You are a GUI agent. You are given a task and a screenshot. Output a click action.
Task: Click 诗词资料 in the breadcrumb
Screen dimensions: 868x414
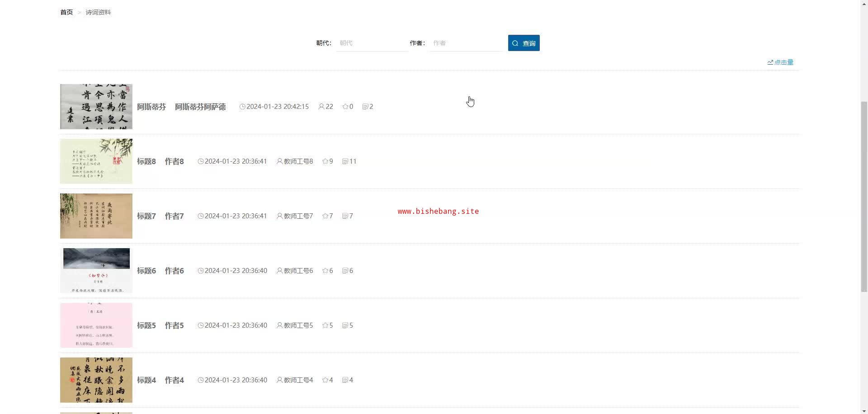98,12
